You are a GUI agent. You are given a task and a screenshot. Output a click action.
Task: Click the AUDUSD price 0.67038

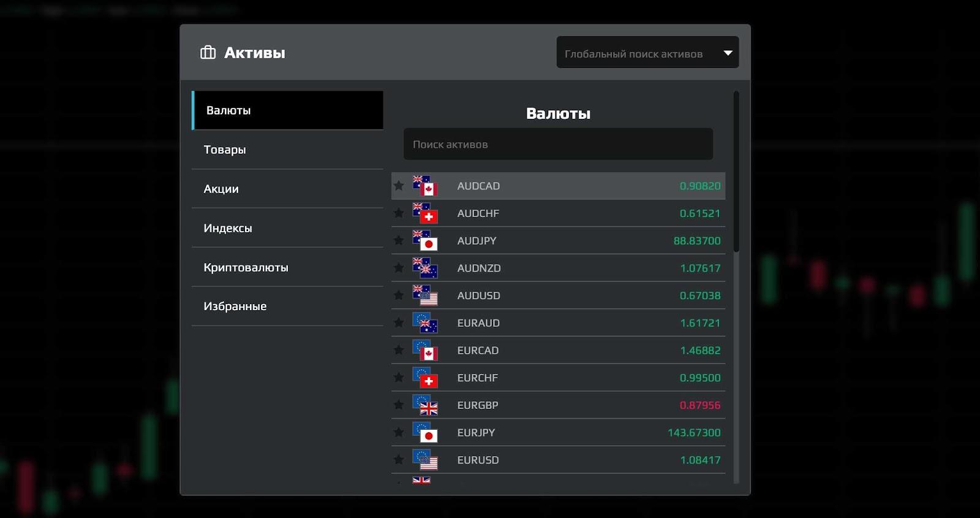tap(700, 295)
